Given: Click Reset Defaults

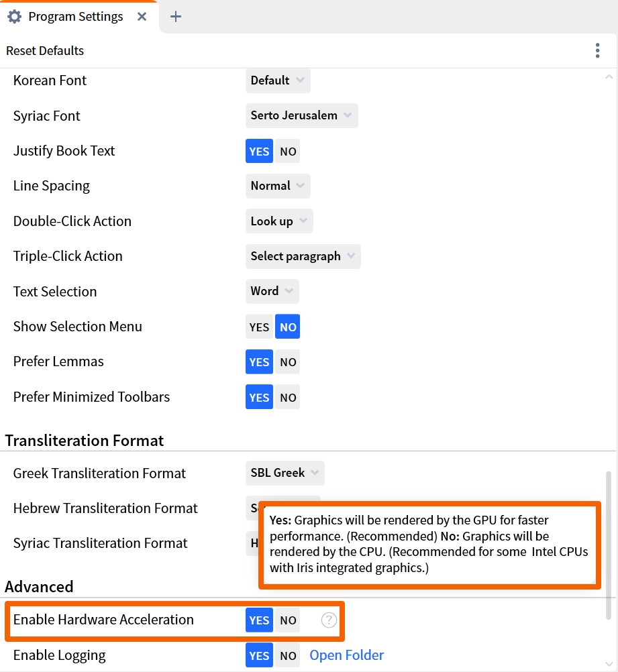Looking at the screenshot, I should pos(45,50).
